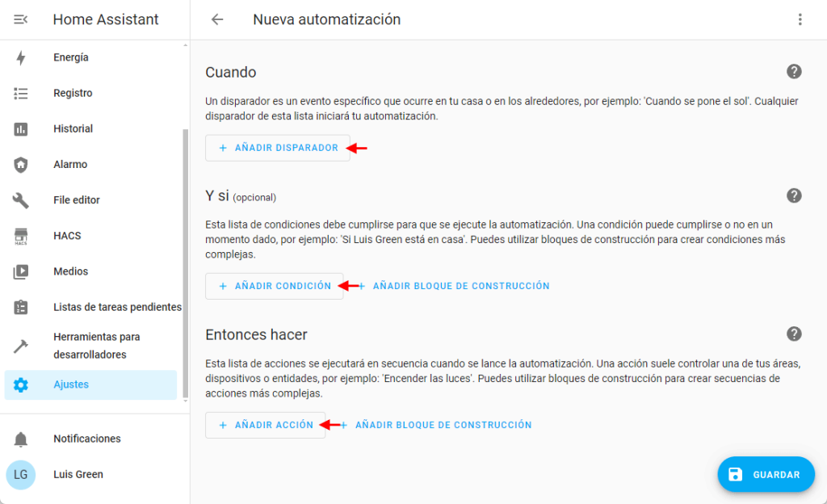Screen dimensions: 827x504
Task: Open Registro in the sidebar
Action: [x=73, y=93]
